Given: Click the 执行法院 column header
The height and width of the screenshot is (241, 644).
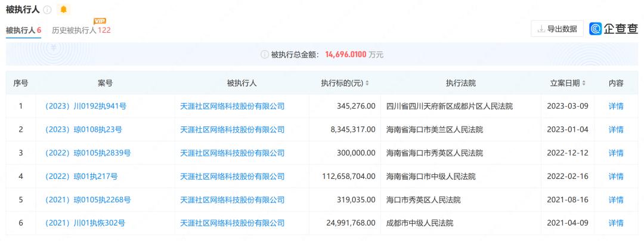Looking at the screenshot, I should point(461,84).
